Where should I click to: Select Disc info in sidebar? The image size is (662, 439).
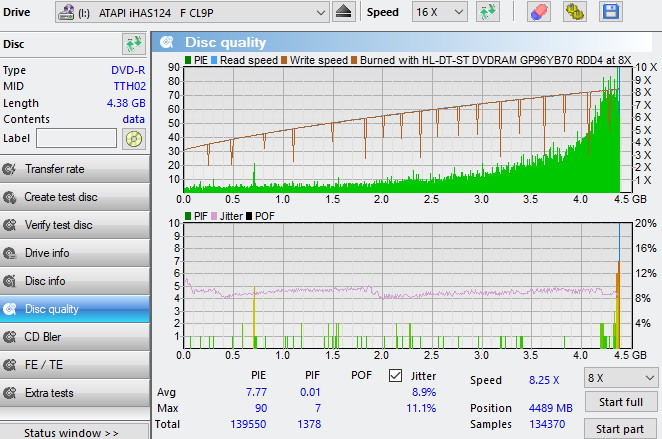pyautogui.click(x=75, y=281)
